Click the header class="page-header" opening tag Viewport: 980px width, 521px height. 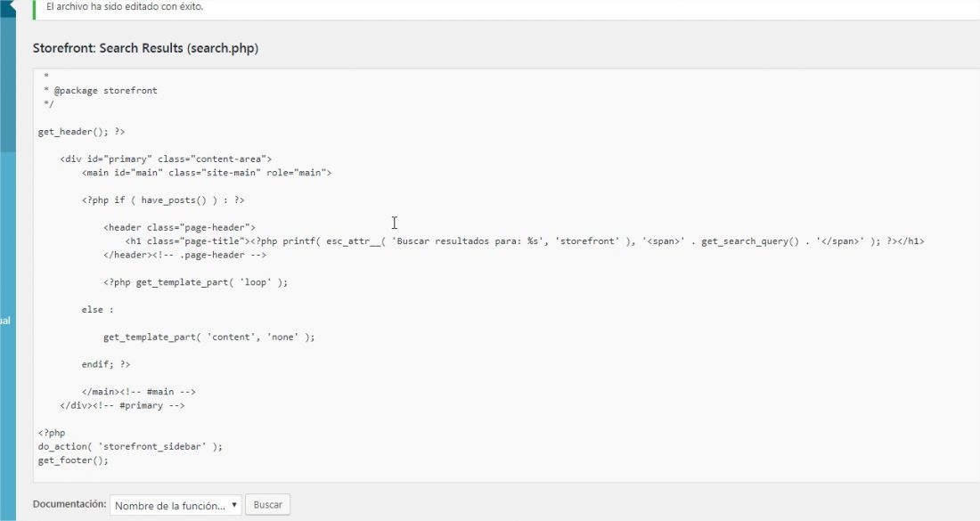179,227
